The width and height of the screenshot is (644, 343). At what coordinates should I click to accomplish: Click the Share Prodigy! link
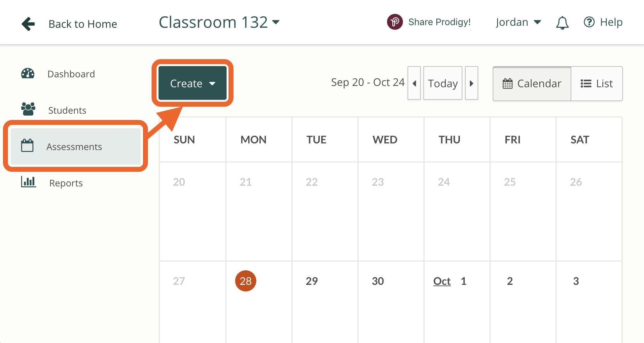coord(439,22)
